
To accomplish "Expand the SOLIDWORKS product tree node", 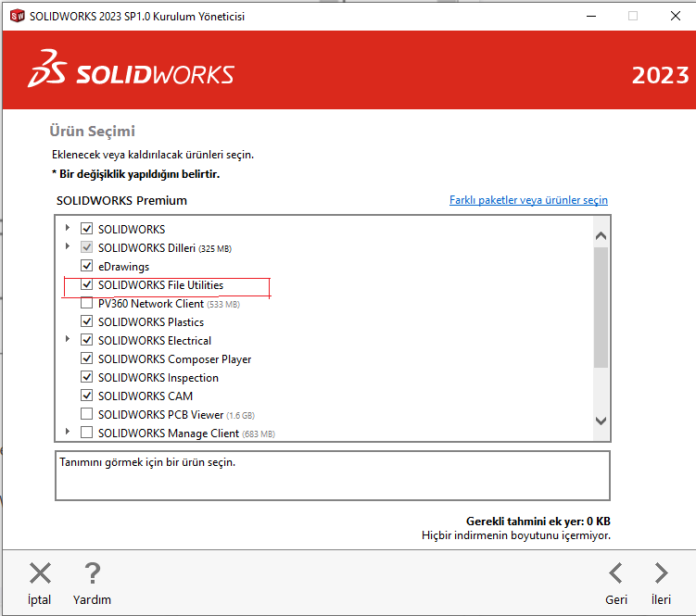I will (68, 228).
